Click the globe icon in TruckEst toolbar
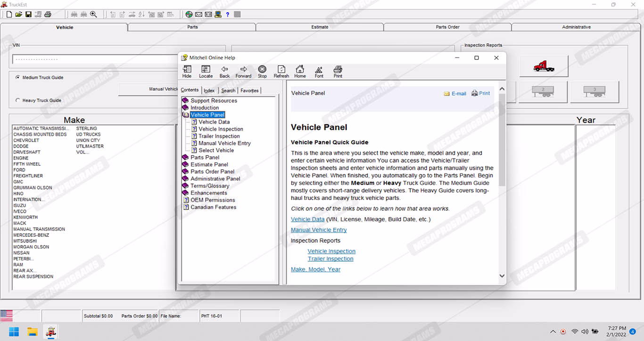The image size is (644, 341). (x=189, y=15)
